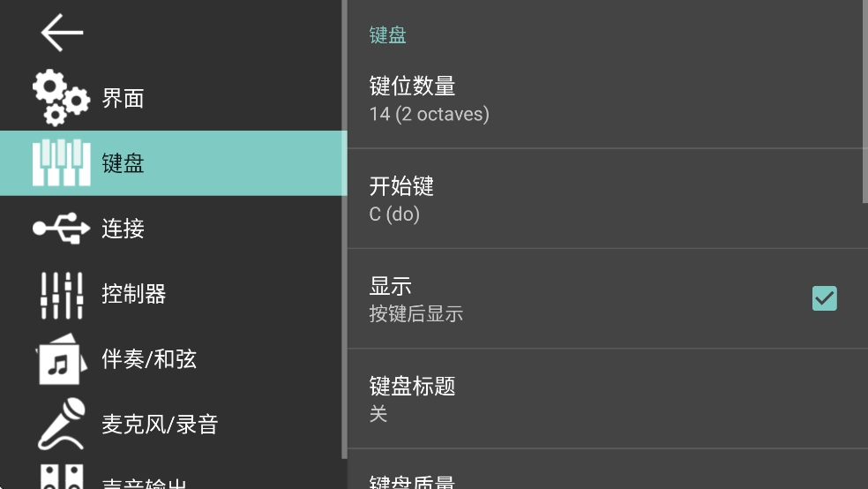Tap the back arrow icon

click(x=61, y=33)
